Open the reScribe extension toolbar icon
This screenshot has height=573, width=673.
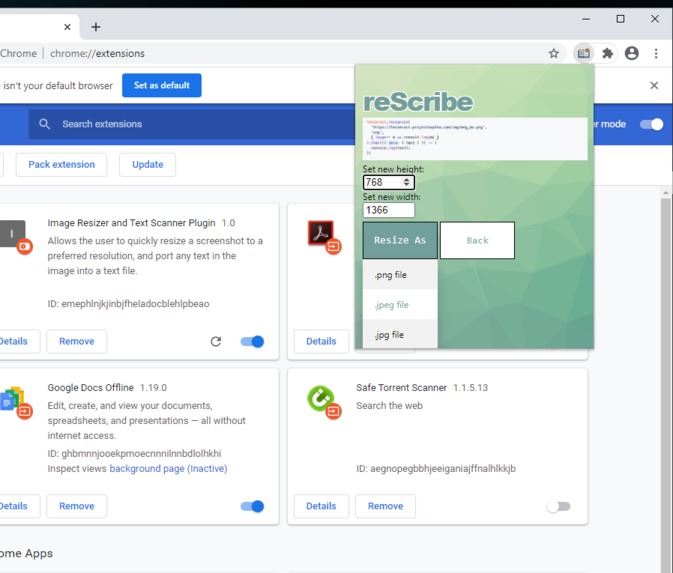[583, 53]
